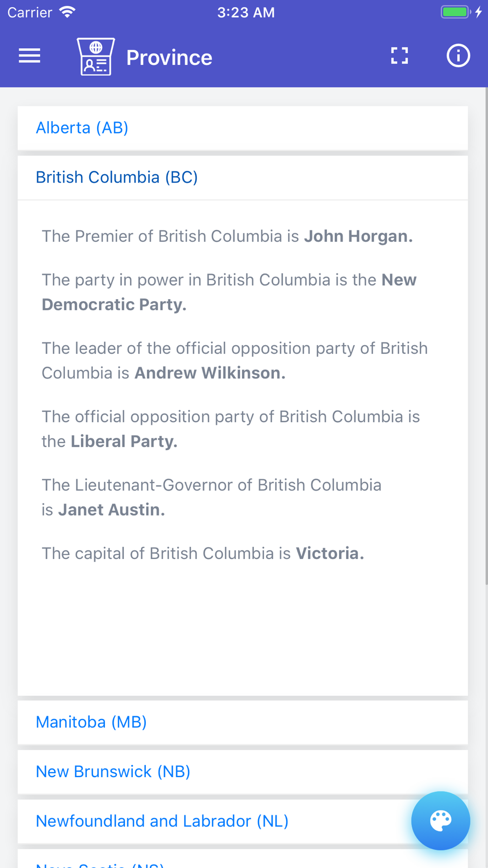Open the hamburger navigation menu
Screen dimensions: 488x868
pos(29,56)
